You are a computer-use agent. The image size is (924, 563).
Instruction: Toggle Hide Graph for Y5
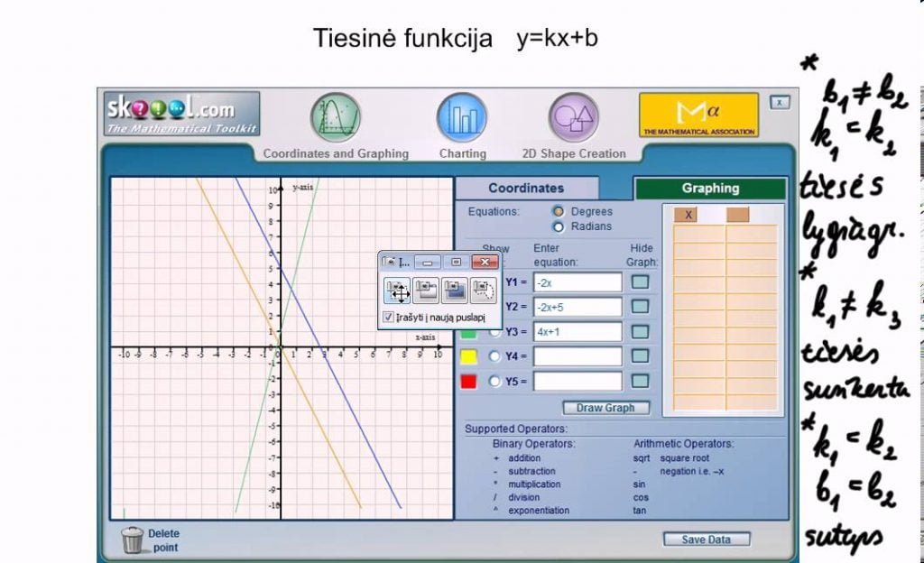(x=640, y=381)
